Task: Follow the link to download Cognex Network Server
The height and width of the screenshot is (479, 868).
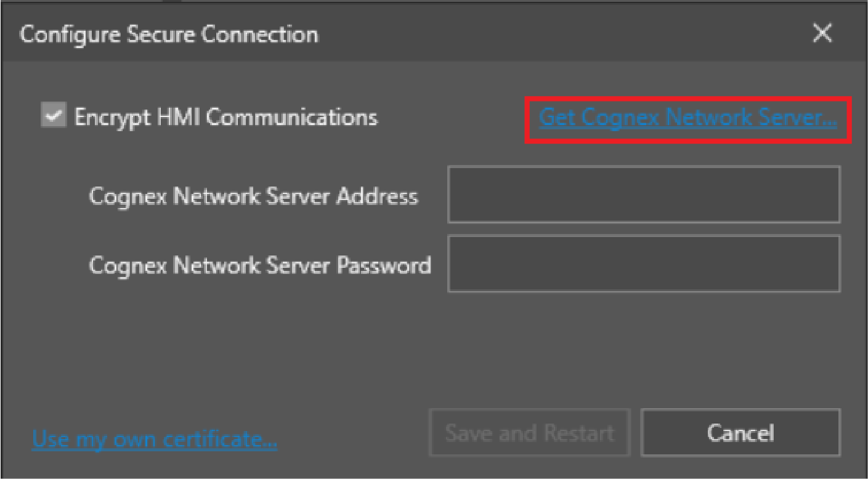Action: 688,118
